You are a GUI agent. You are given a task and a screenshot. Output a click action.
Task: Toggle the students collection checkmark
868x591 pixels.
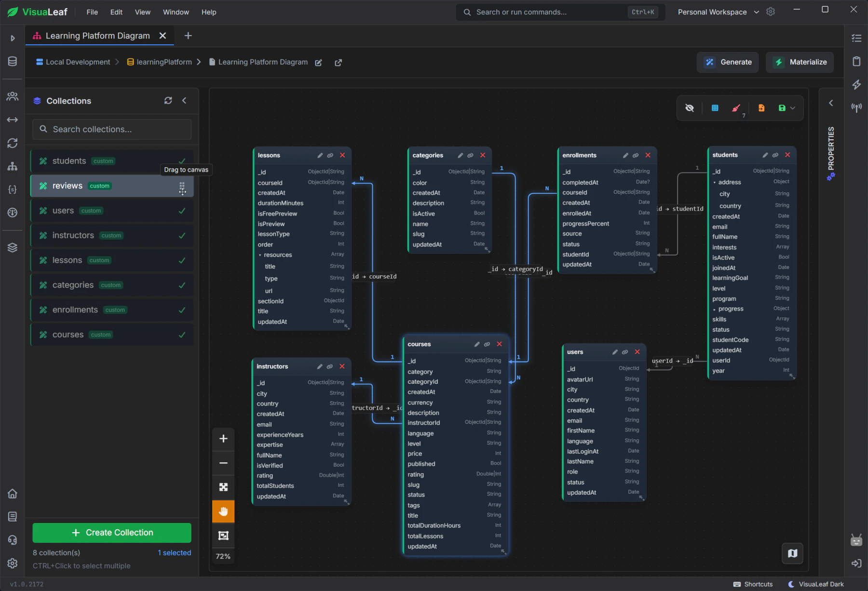click(182, 161)
